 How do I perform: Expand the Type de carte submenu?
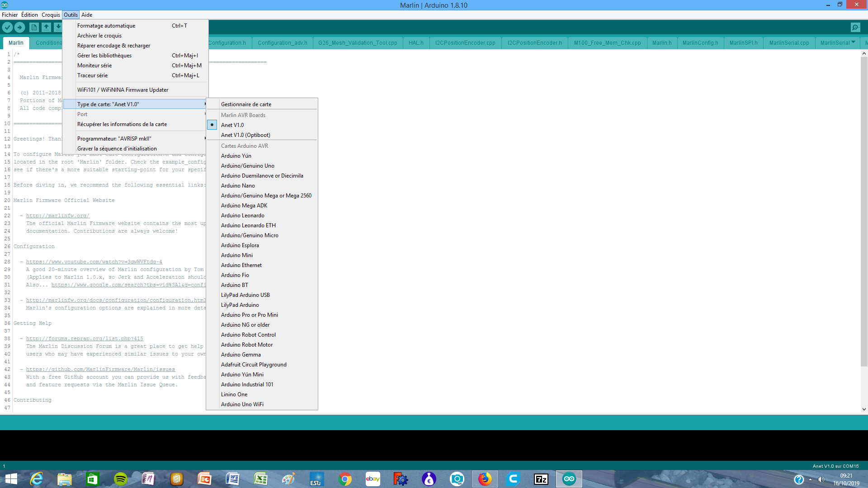coord(136,104)
